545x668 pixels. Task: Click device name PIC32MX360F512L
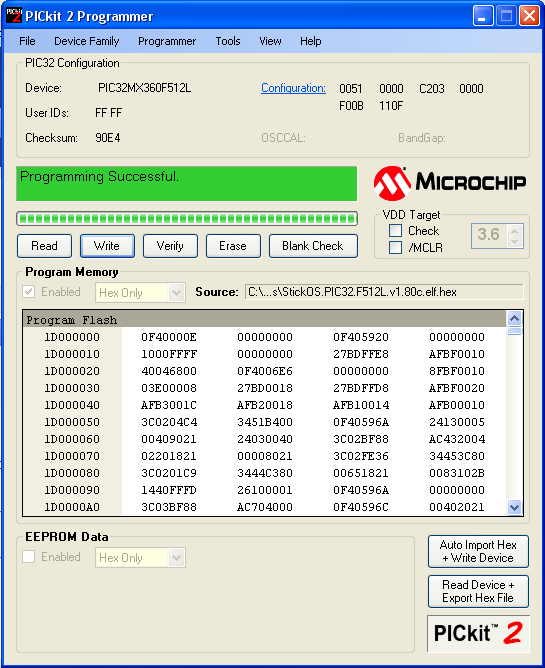pos(144,88)
